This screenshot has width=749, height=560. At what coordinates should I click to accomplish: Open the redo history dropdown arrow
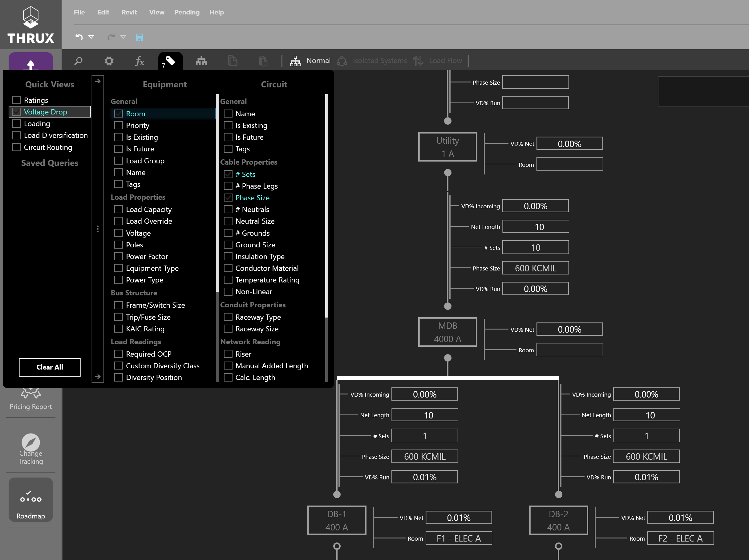coord(123,37)
